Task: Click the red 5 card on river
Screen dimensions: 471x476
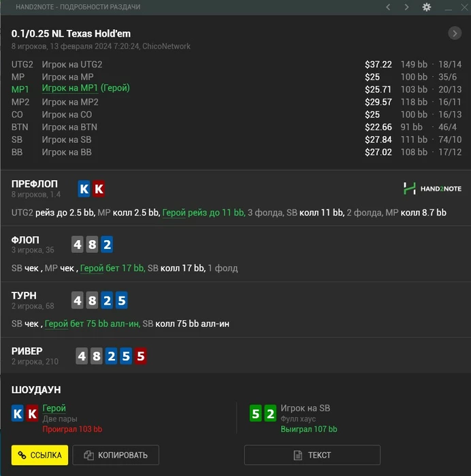Action: pyautogui.click(x=140, y=356)
